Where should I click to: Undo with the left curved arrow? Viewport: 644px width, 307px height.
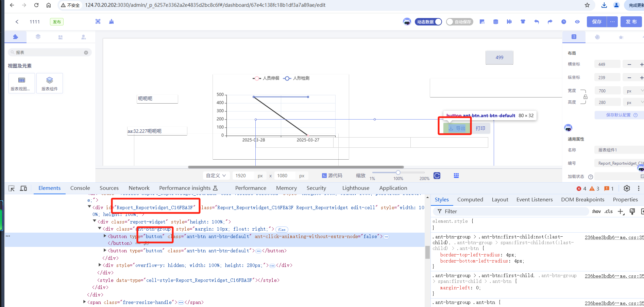[x=537, y=22]
